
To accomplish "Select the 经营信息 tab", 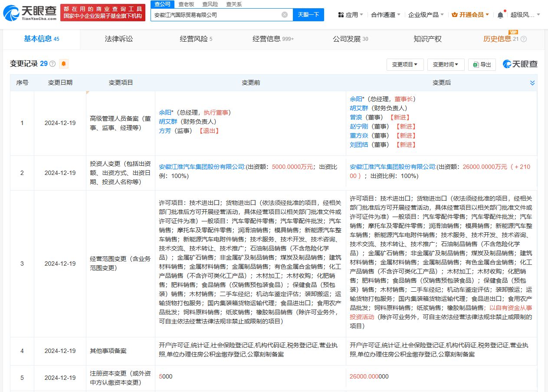I will point(273,39).
